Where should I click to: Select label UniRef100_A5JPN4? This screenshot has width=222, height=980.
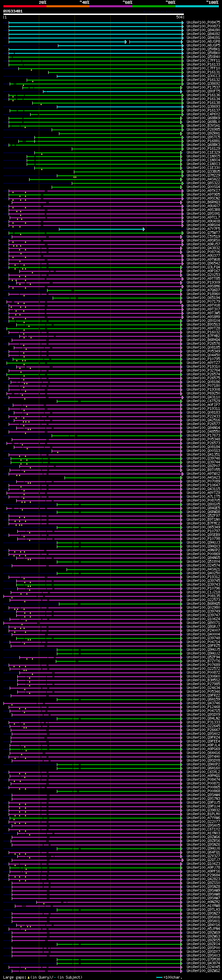click(203, 928)
